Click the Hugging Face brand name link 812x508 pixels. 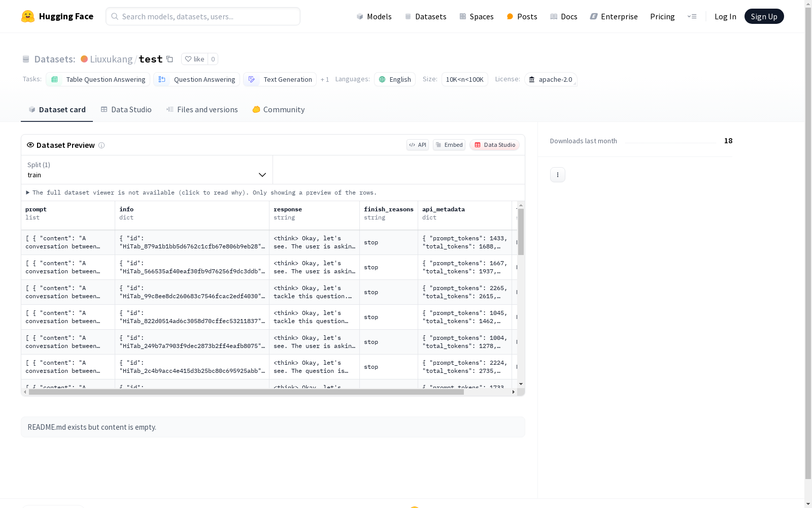tap(66, 16)
